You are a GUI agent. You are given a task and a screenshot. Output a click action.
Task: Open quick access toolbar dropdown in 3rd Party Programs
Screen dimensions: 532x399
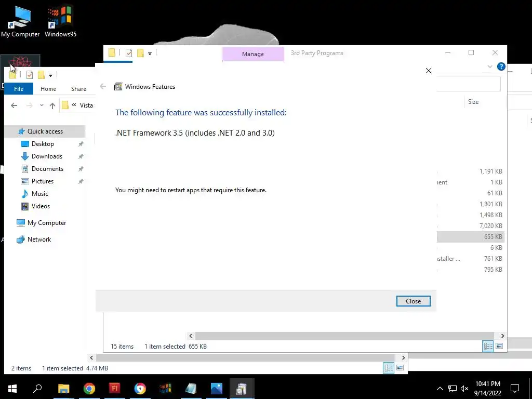pos(150,54)
